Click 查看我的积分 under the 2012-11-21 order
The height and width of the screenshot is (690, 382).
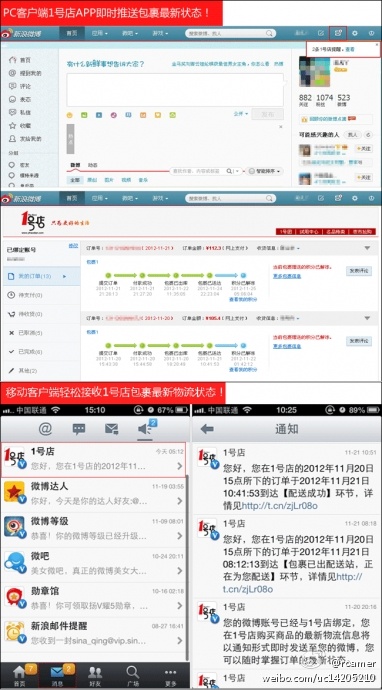pyautogui.click(x=243, y=299)
